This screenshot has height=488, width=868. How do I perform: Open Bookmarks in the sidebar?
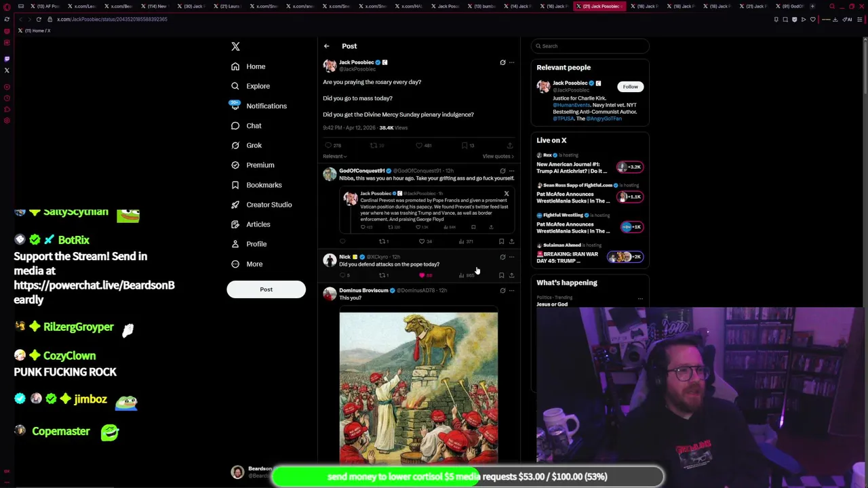(x=256, y=184)
